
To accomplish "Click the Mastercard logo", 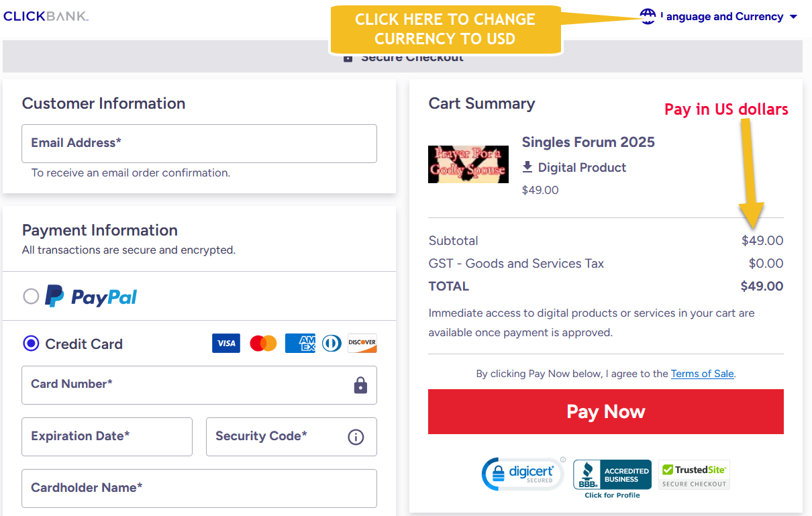I will [263, 344].
